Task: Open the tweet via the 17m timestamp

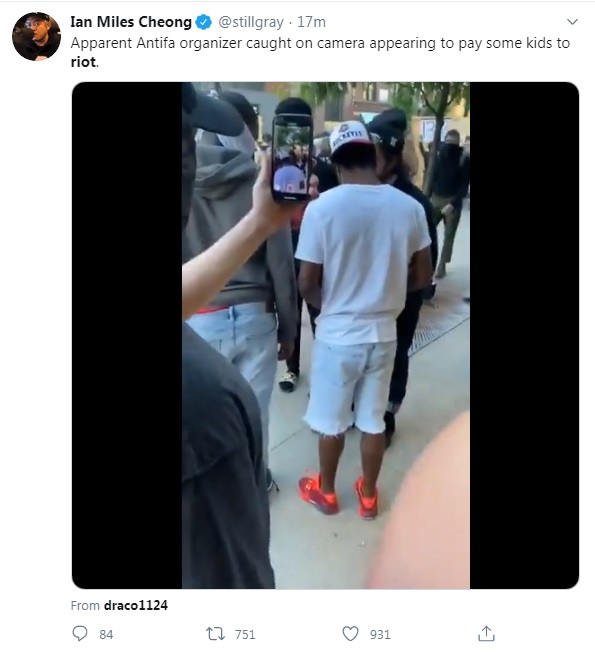Action: point(311,22)
